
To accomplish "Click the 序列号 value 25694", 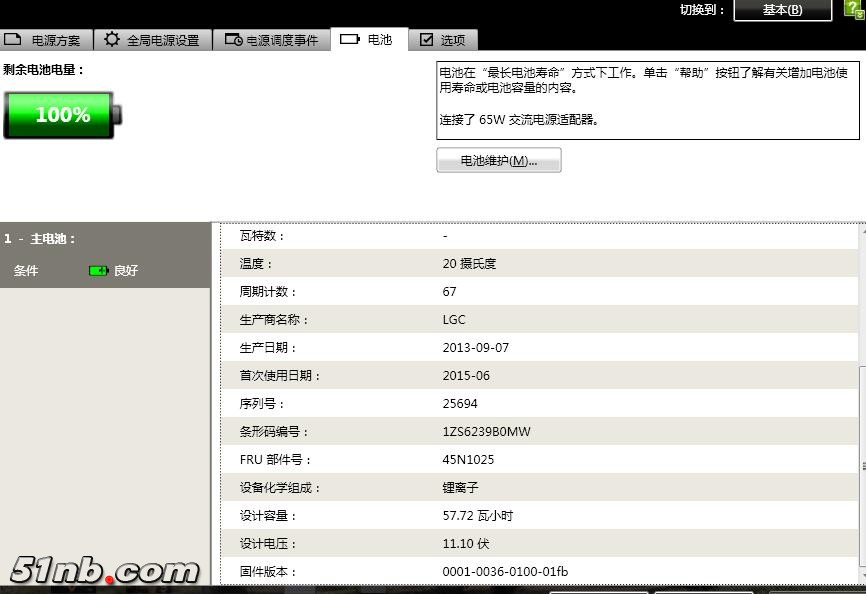I will pyautogui.click(x=460, y=404).
